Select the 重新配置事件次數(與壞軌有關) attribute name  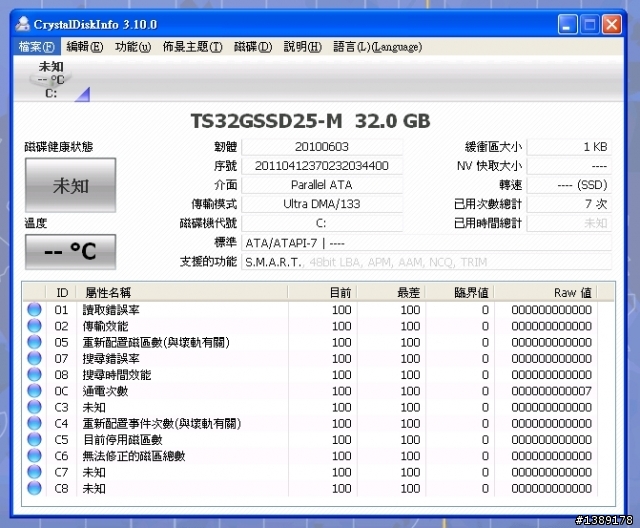click(162, 424)
